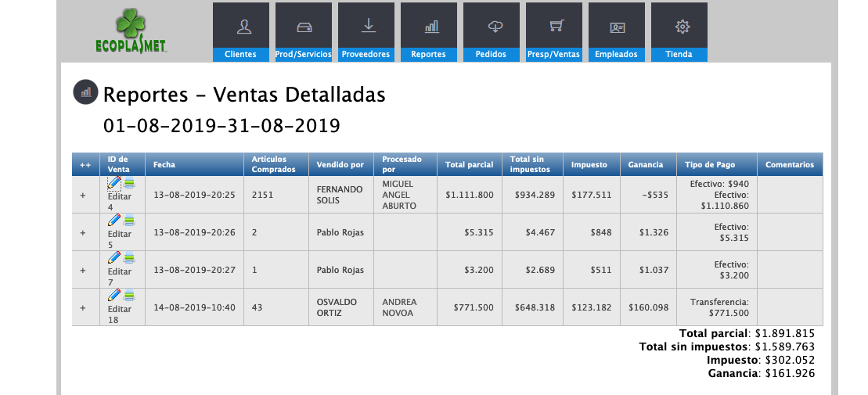Click the round reports icon beside the title
The height and width of the screenshot is (395, 868).
tap(85, 92)
